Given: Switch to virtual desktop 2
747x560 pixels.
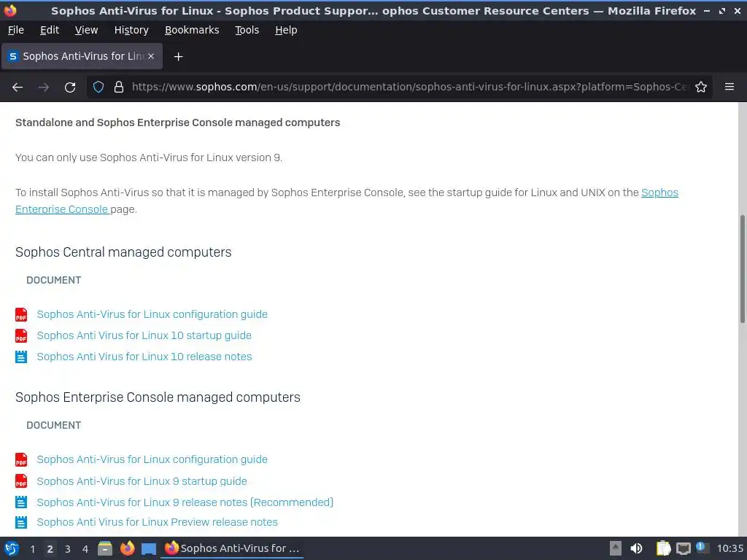Looking at the screenshot, I should pos(50,549).
